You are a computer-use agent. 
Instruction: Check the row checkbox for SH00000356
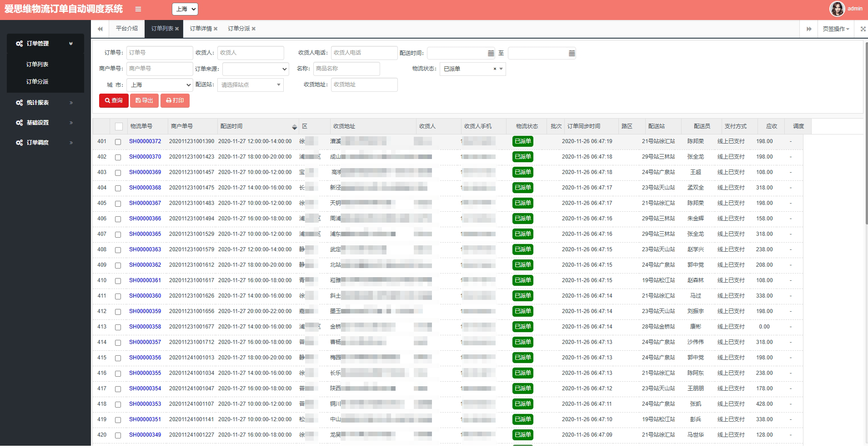coord(118,358)
